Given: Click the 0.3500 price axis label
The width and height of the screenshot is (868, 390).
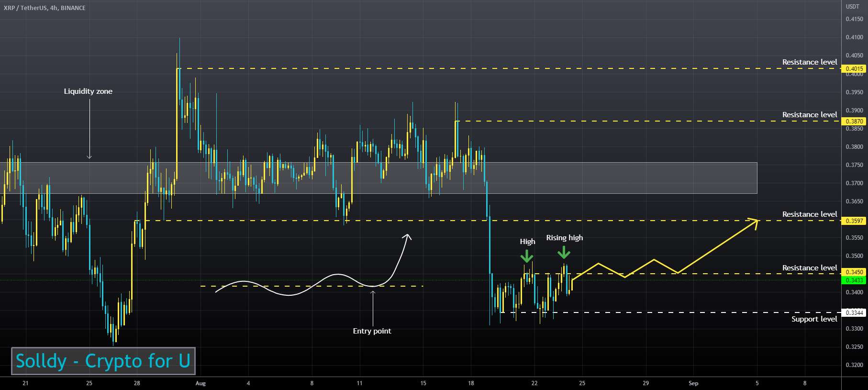Looking at the screenshot, I should (x=854, y=256).
